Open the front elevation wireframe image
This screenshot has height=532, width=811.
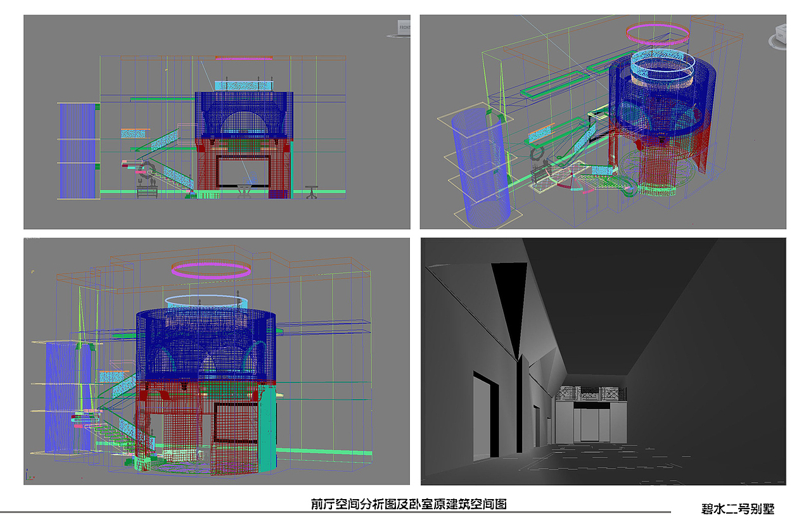(x=217, y=122)
